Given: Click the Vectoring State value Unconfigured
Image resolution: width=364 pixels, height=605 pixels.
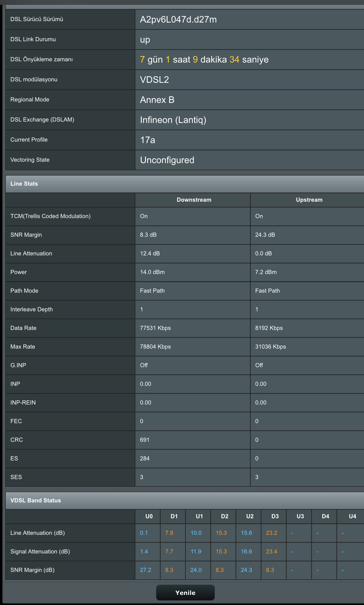Looking at the screenshot, I should (167, 160).
